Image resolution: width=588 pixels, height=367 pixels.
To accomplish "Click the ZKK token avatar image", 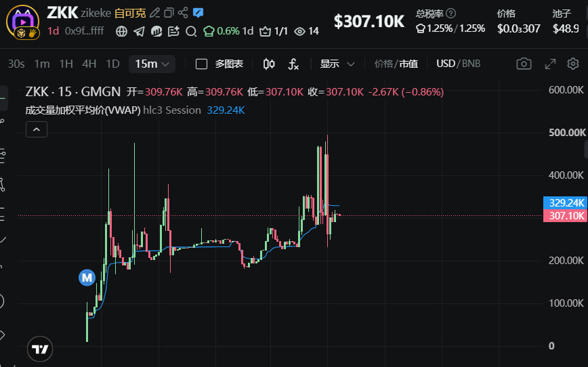I will click(22, 22).
